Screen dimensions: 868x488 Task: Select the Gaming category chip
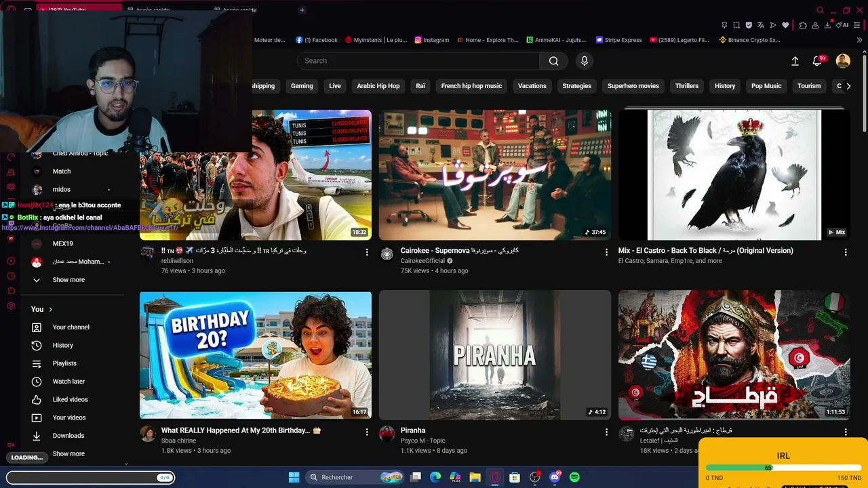pos(302,86)
